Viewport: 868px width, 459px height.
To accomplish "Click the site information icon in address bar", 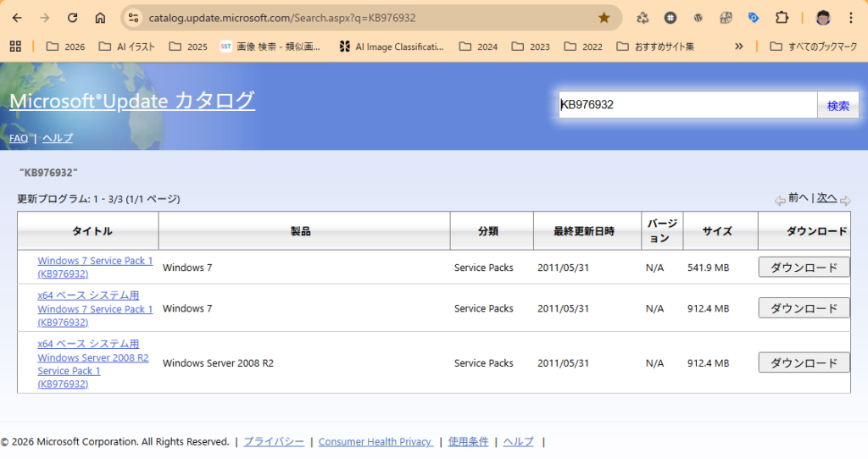I will [x=131, y=18].
